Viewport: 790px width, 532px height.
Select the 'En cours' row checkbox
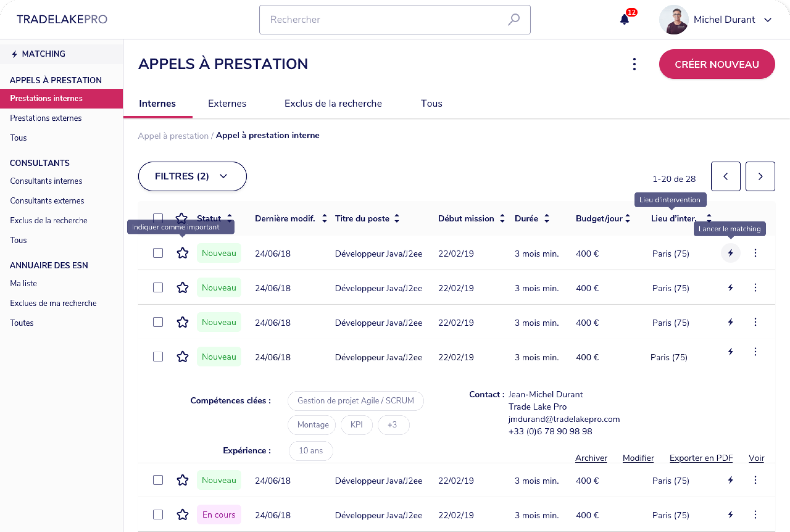pos(158,515)
